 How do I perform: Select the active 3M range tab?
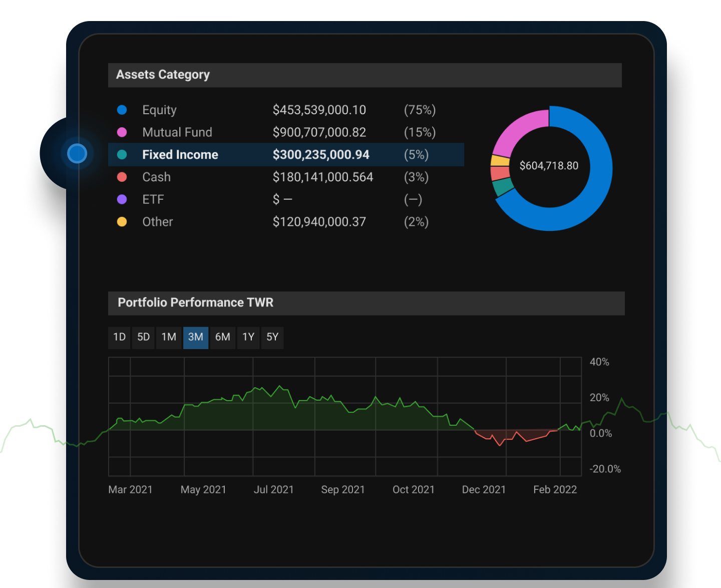(x=195, y=337)
